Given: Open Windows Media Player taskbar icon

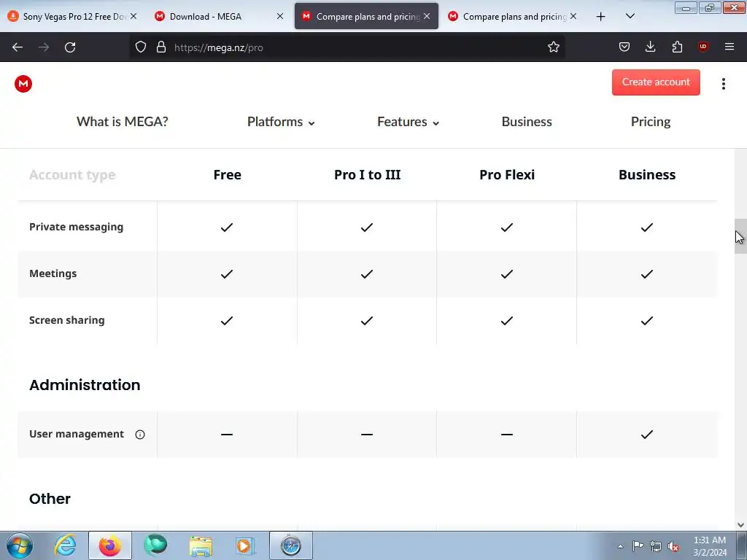Looking at the screenshot, I should [245, 545].
